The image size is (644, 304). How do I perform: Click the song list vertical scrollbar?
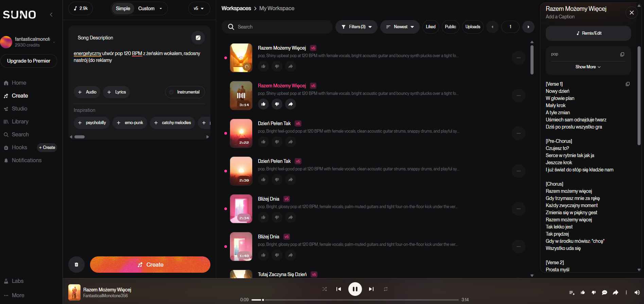pyautogui.click(x=532, y=60)
